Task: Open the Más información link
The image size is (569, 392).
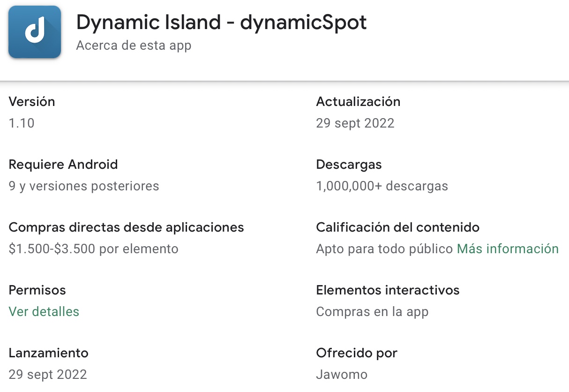Action: pyautogui.click(x=508, y=249)
